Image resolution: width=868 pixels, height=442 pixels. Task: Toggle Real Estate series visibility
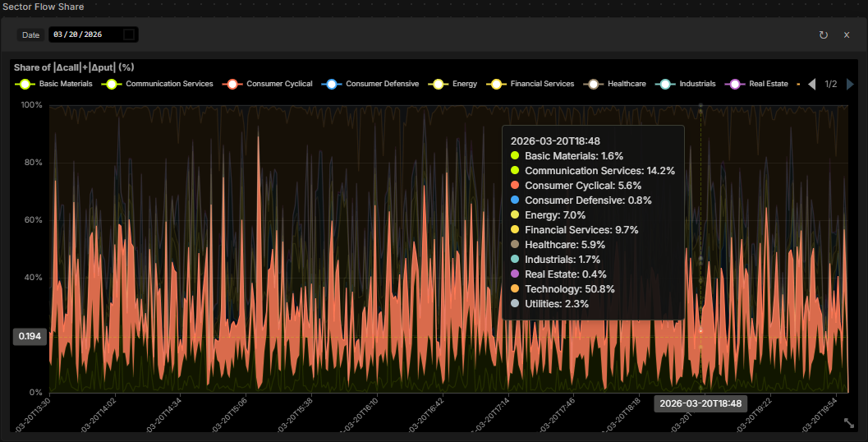pyautogui.click(x=736, y=84)
